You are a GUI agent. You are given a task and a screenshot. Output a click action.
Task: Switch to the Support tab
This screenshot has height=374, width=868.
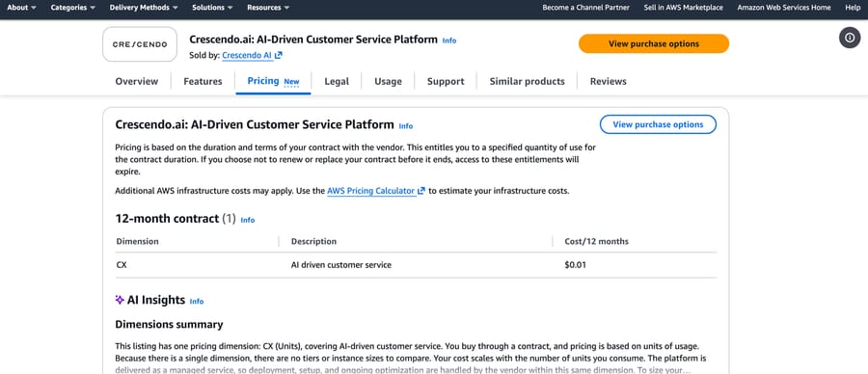[446, 81]
